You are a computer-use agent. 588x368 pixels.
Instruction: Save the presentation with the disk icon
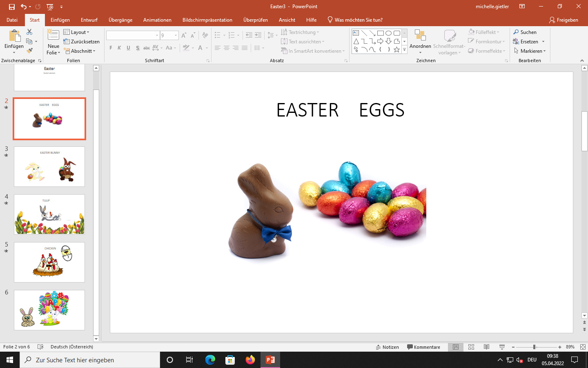(12, 7)
